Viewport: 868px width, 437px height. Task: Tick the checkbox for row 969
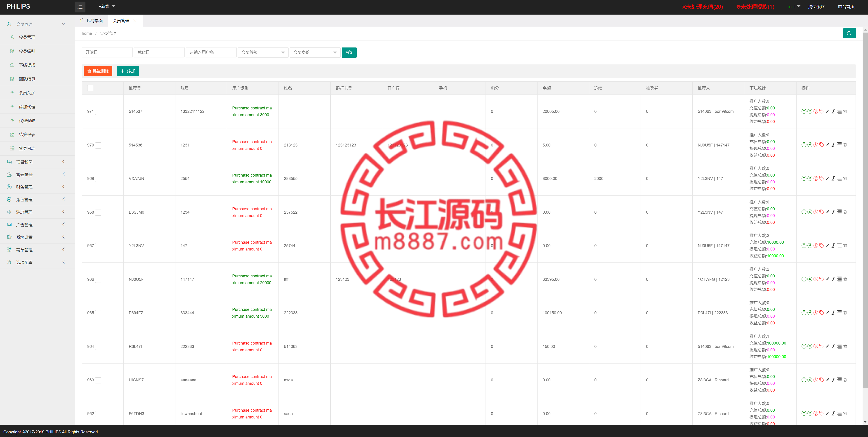point(98,179)
